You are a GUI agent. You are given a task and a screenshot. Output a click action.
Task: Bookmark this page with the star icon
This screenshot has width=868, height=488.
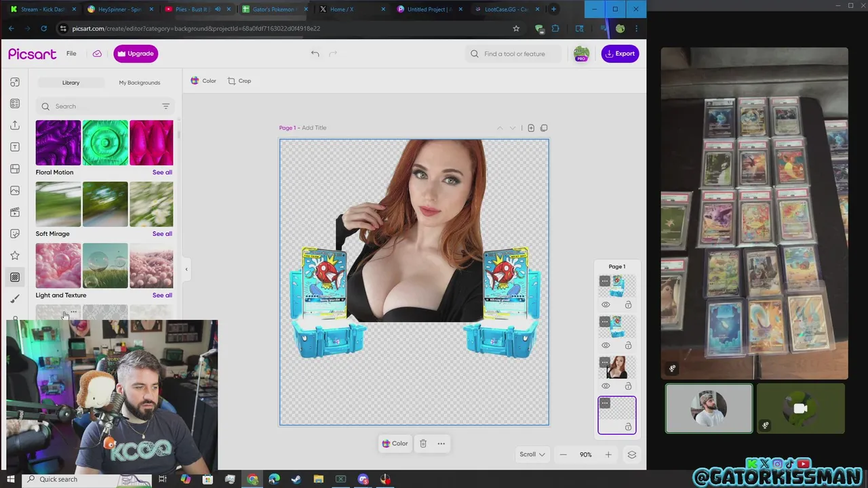tap(516, 28)
